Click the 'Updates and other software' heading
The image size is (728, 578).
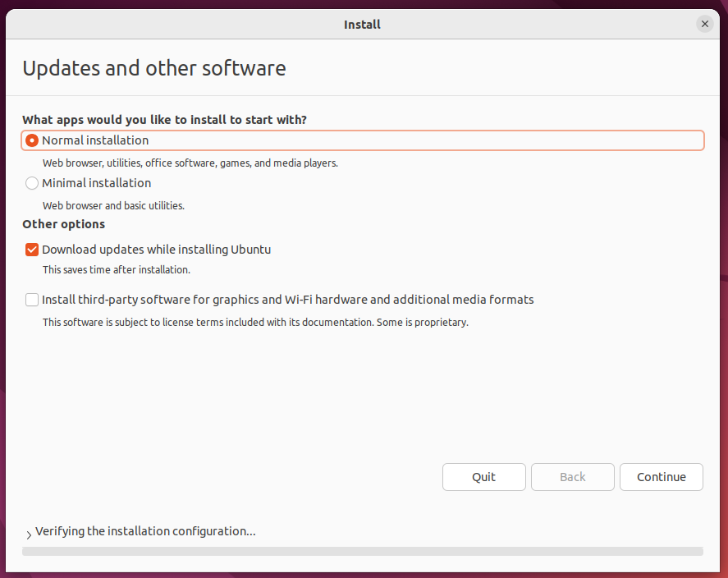pos(154,68)
